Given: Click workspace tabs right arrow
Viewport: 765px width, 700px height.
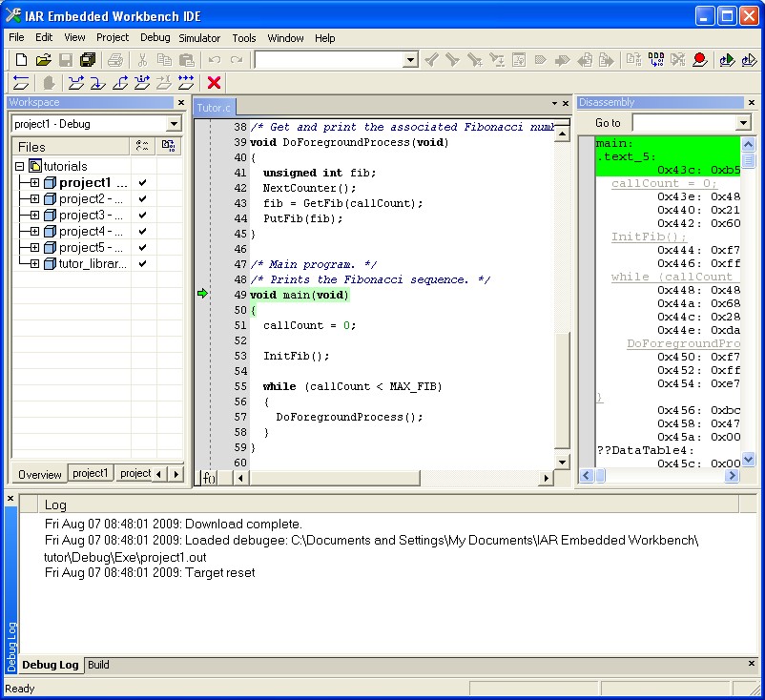Looking at the screenshot, I should tap(176, 474).
